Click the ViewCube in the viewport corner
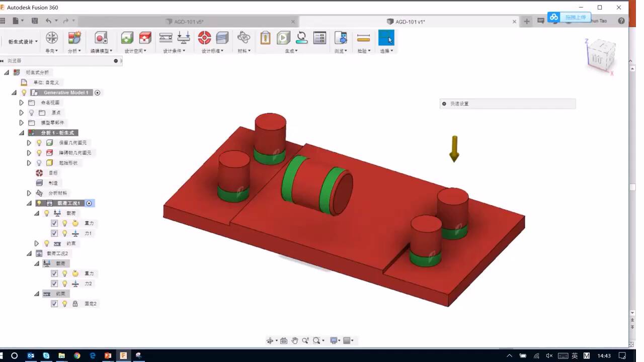This screenshot has width=644, height=362. pyautogui.click(x=601, y=55)
